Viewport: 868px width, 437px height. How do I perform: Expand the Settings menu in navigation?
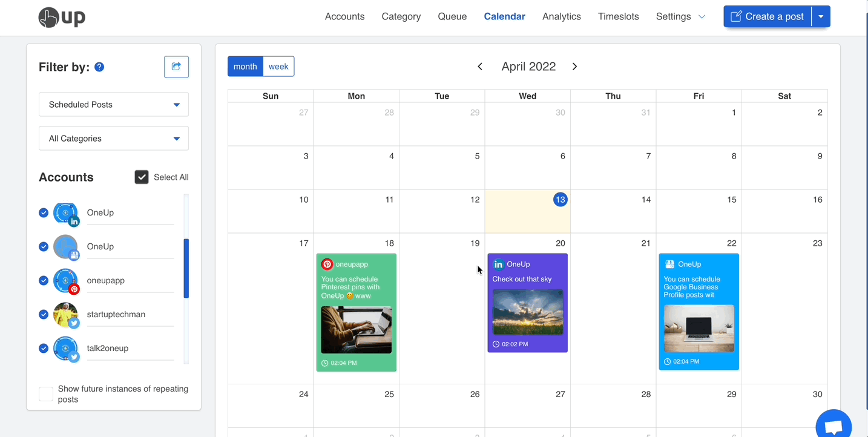(x=680, y=17)
